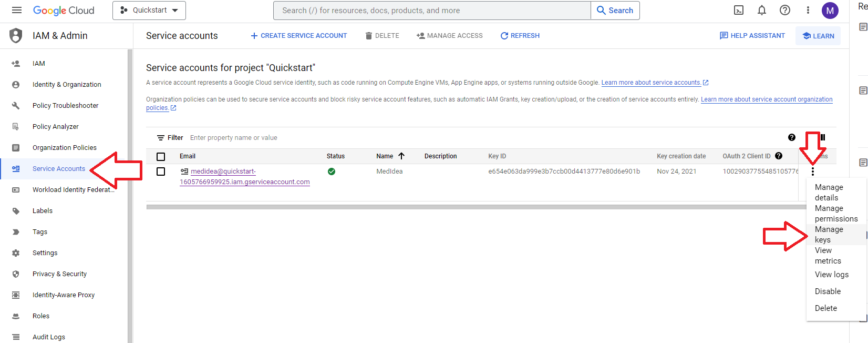Sort by the Name column arrow
The image size is (868, 343).
pos(401,156)
